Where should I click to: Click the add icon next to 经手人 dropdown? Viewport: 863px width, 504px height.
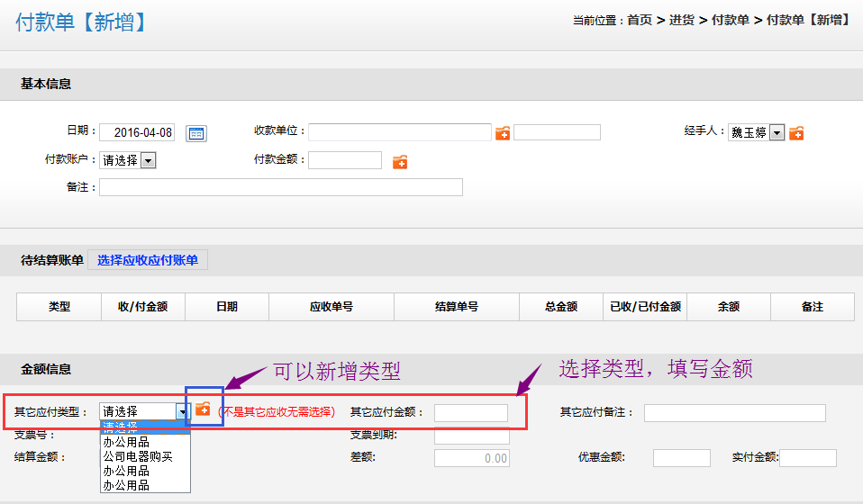(x=796, y=133)
